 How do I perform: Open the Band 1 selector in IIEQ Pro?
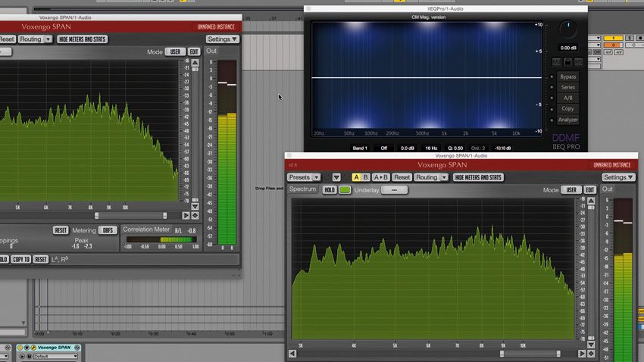pos(360,148)
